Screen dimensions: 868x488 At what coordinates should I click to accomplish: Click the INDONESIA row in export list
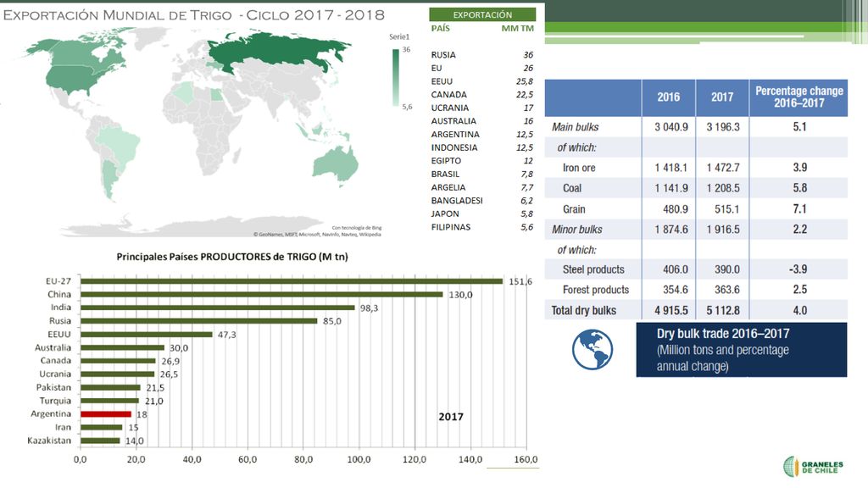click(482, 147)
